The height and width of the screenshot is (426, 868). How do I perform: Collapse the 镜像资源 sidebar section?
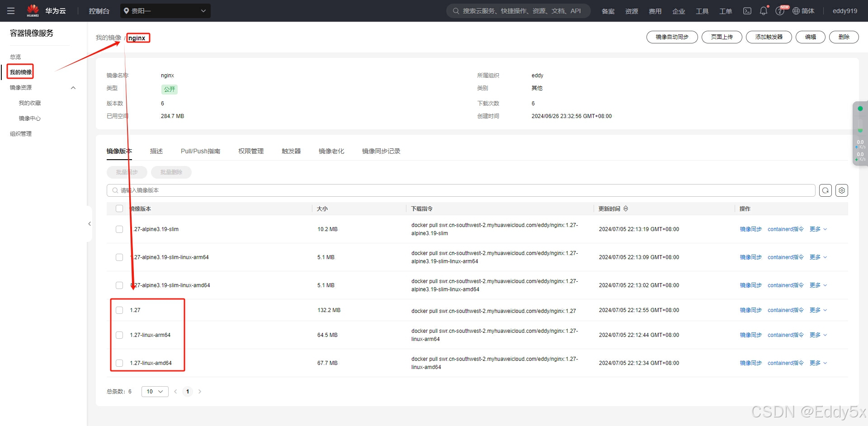(73, 88)
